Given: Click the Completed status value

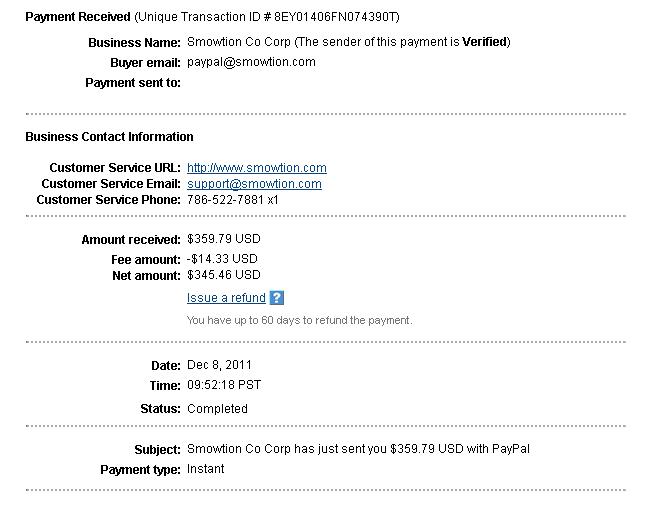Looking at the screenshot, I should (217, 409).
